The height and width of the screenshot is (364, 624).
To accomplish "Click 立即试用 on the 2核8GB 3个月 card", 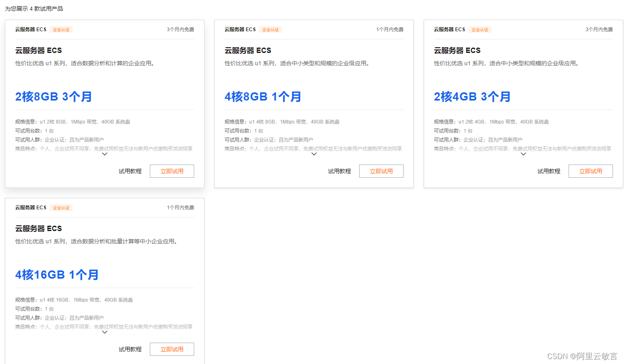I will tap(172, 171).
